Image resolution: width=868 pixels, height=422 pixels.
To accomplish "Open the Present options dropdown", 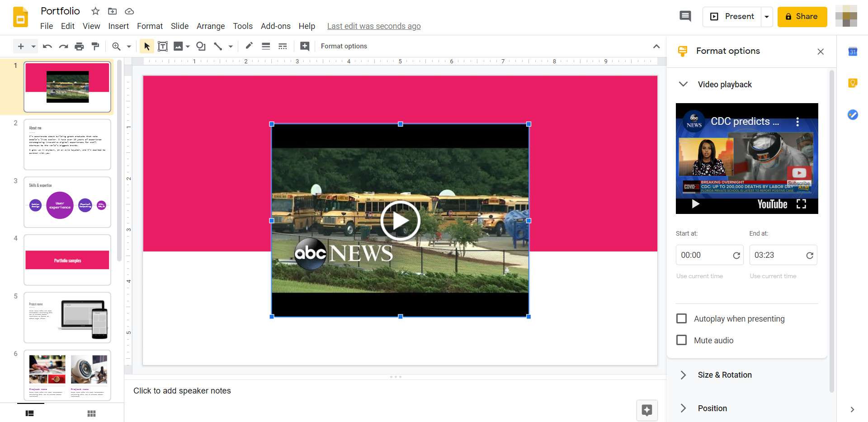I will 767,17.
